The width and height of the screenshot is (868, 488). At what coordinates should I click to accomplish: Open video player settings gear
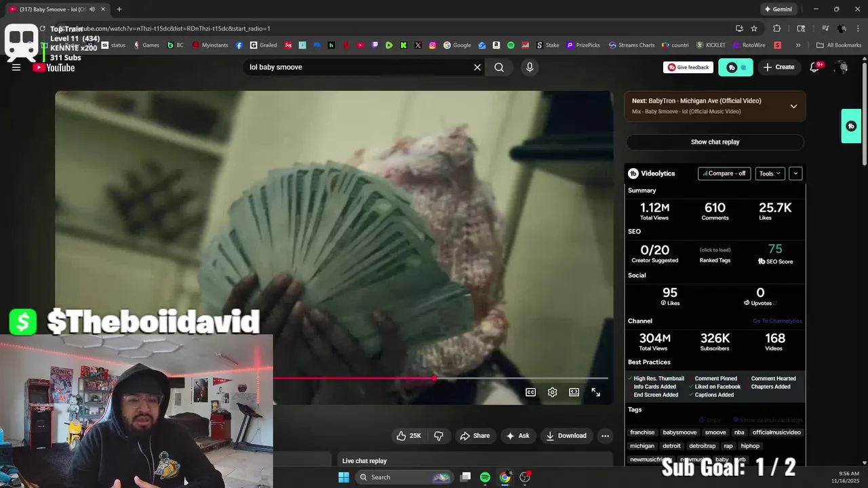coord(553,392)
